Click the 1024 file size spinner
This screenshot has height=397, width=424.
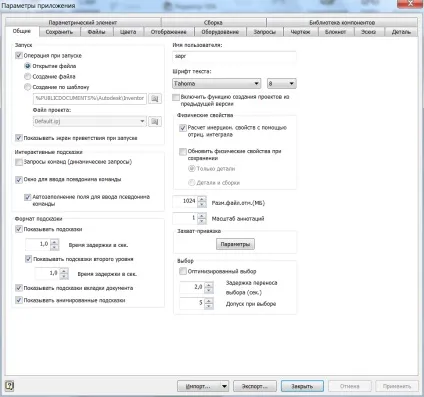(x=202, y=201)
